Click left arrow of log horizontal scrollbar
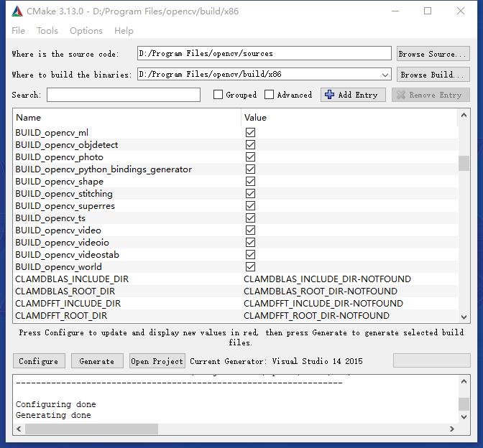483x448 pixels. pos(19,429)
